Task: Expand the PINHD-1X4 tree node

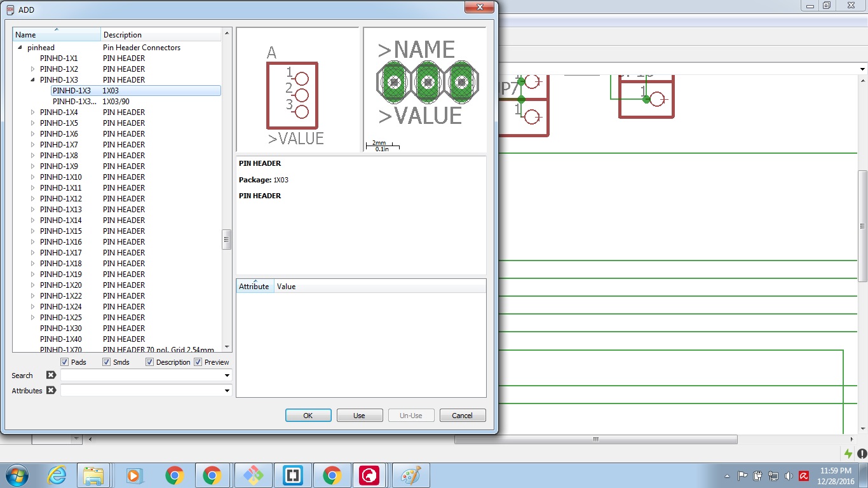Action: [x=33, y=112]
